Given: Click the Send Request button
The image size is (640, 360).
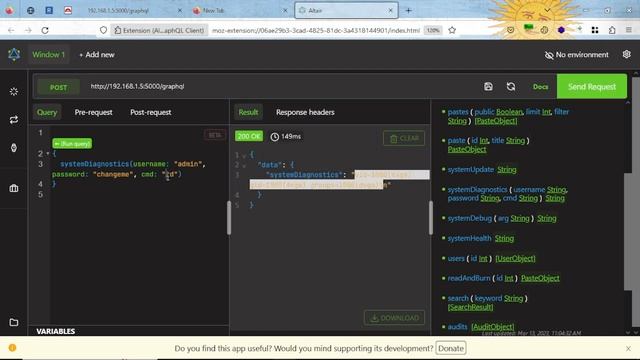Looking at the screenshot, I should point(592,87).
